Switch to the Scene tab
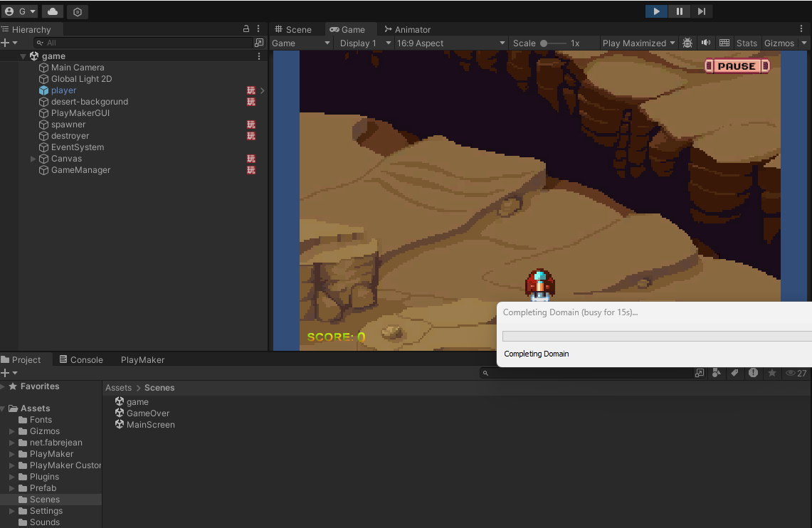Screen dimensions: 812x528 [x=293, y=30]
